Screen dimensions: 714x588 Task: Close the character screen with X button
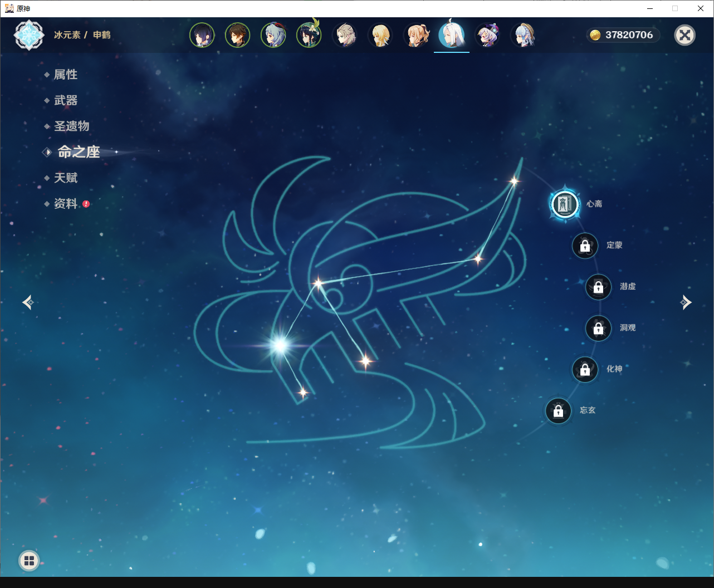coord(685,35)
